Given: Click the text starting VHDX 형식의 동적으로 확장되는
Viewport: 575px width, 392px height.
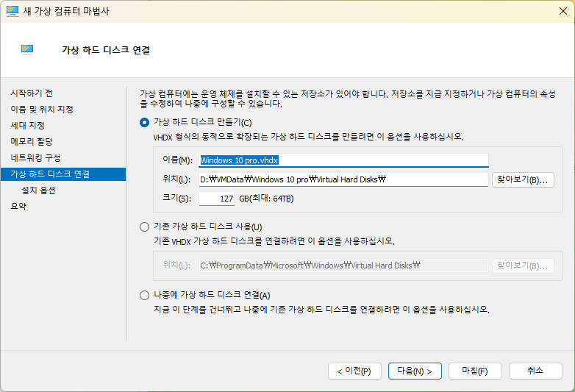Looking at the screenshot, I should [308, 137].
